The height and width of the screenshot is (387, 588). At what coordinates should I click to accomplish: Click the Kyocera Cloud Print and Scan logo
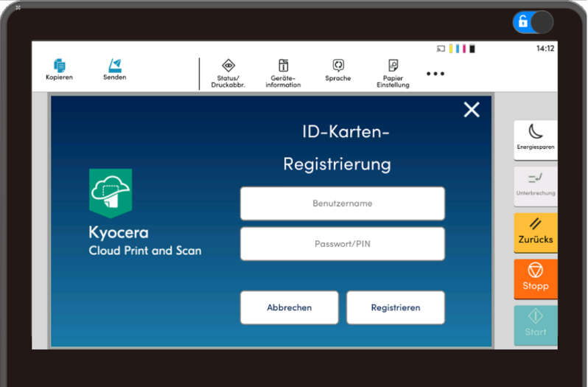111,193
